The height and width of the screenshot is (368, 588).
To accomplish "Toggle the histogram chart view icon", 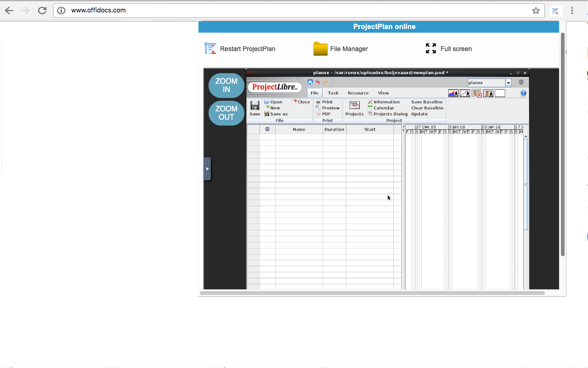I will (x=453, y=93).
